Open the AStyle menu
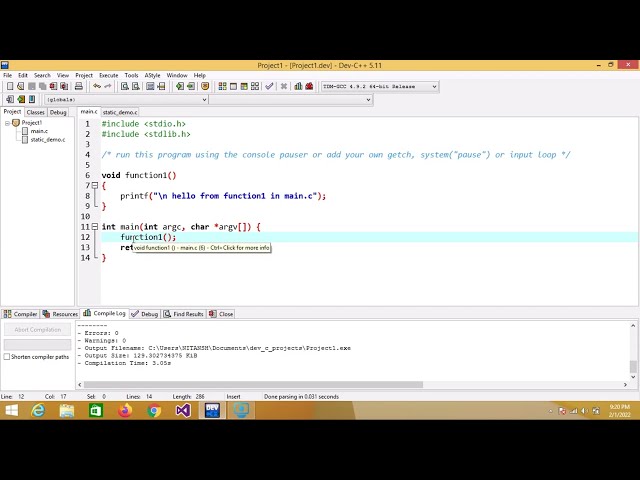 [x=152, y=76]
